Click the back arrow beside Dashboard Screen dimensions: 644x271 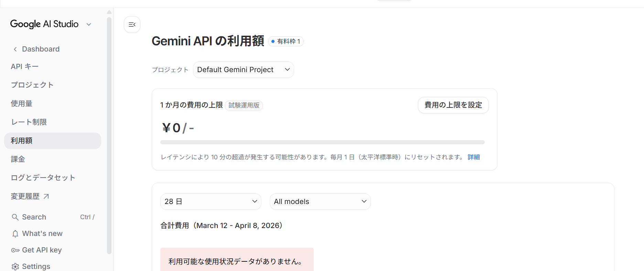click(x=15, y=49)
